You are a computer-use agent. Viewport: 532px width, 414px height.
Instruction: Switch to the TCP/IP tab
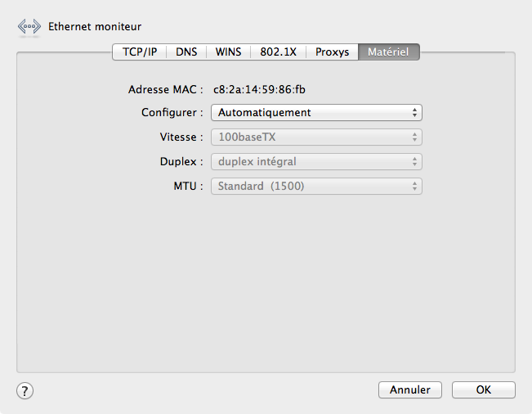139,52
